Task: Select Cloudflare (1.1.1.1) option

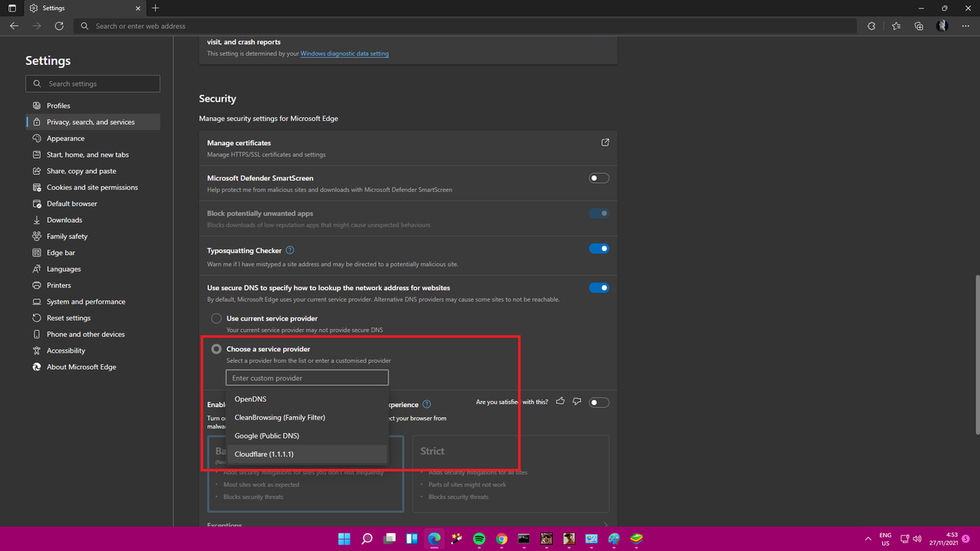Action: click(x=308, y=454)
